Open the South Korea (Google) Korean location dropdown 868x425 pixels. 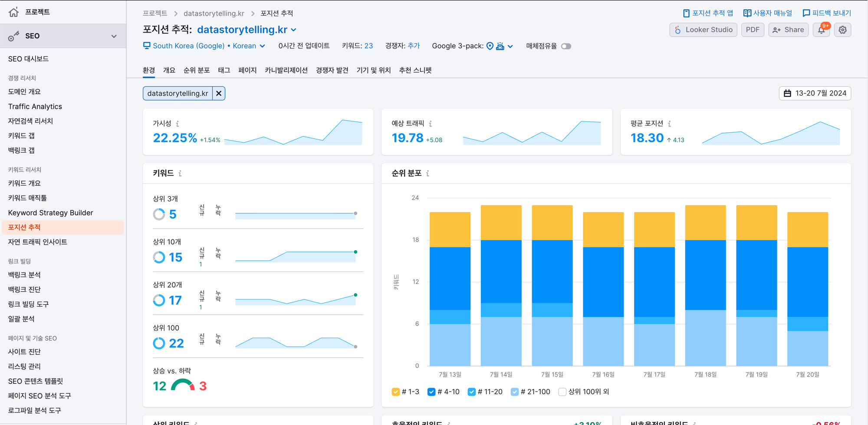tap(204, 46)
